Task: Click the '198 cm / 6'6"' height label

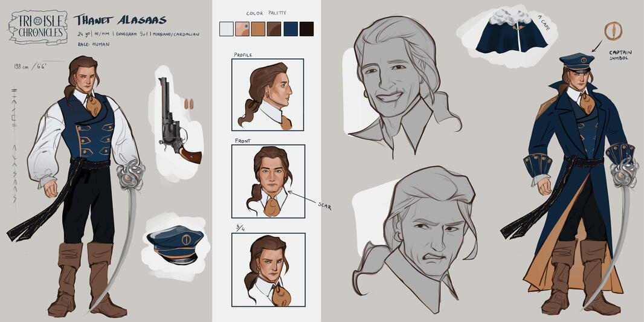Action: 30,66
